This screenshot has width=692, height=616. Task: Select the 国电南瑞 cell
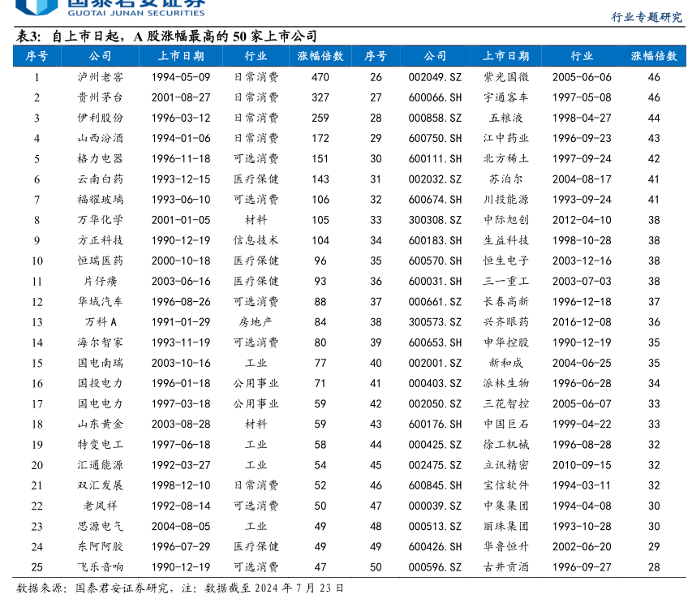[100, 363]
